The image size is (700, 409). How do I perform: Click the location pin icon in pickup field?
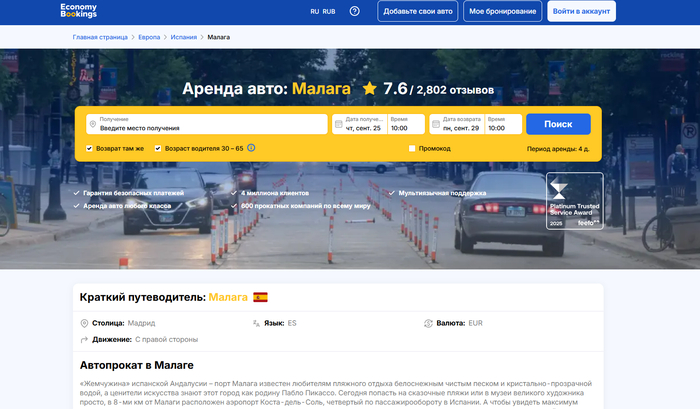pyautogui.click(x=93, y=125)
